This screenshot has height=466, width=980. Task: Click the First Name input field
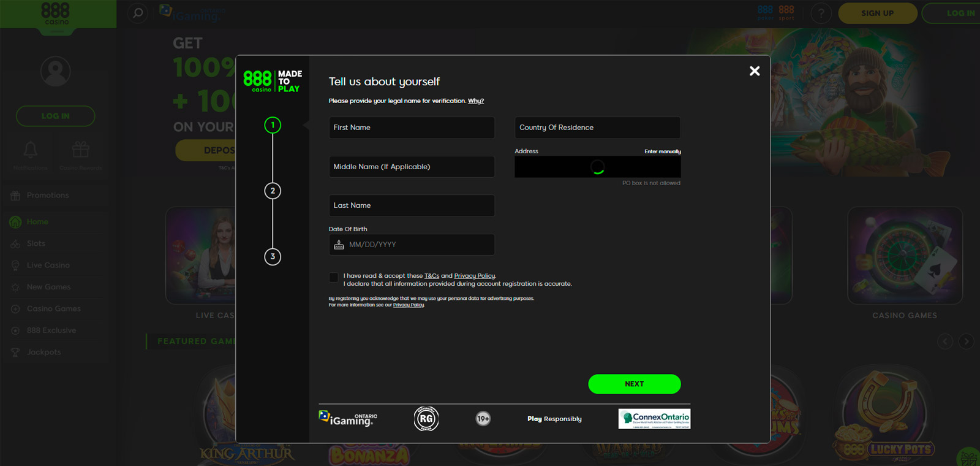pos(412,128)
